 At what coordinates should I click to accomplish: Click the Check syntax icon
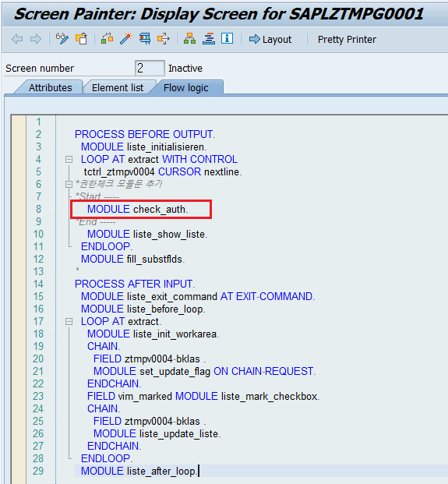(x=107, y=39)
